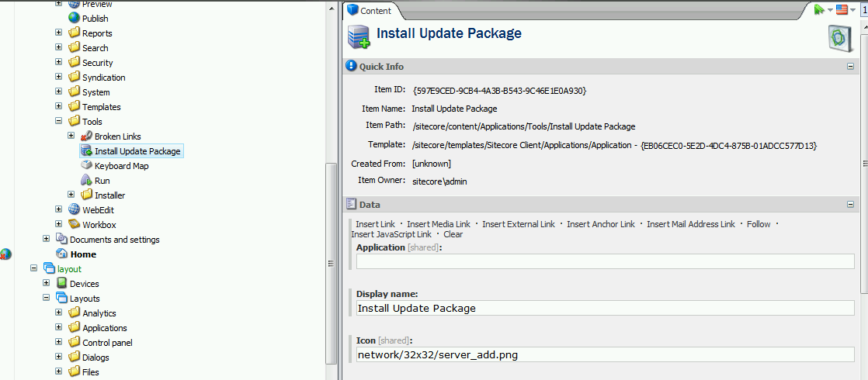Click into the Display name field
This screenshot has height=380, width=868.
pyautogui.click(x=605, y=308)
